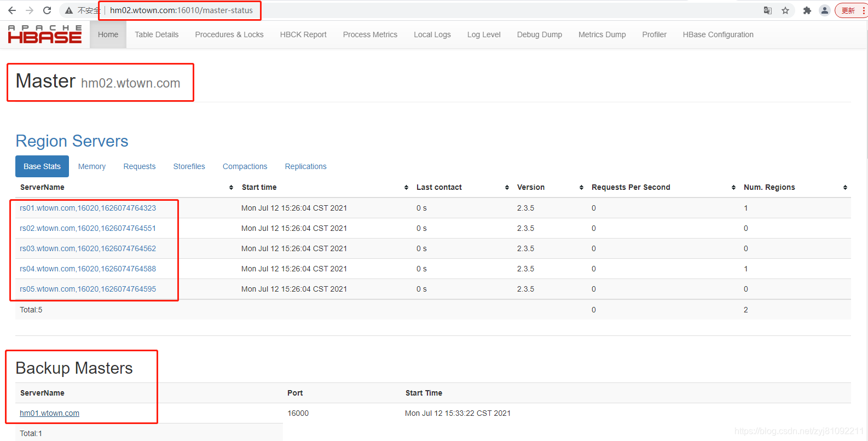Bookmark page with the star icon
Image resolution: width=868 pixels, height=441 pixels.
pyautogui.click(x=785, y=10)
